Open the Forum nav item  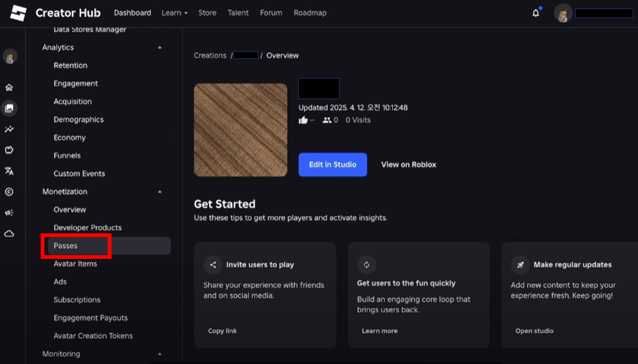pyautogui.click(x=271, y=13)
